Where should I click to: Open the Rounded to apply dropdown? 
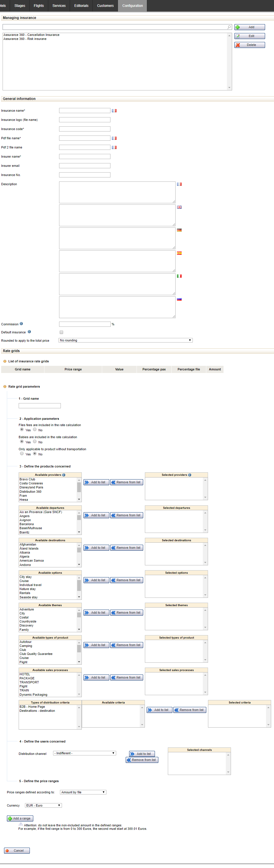click(125, 340)
